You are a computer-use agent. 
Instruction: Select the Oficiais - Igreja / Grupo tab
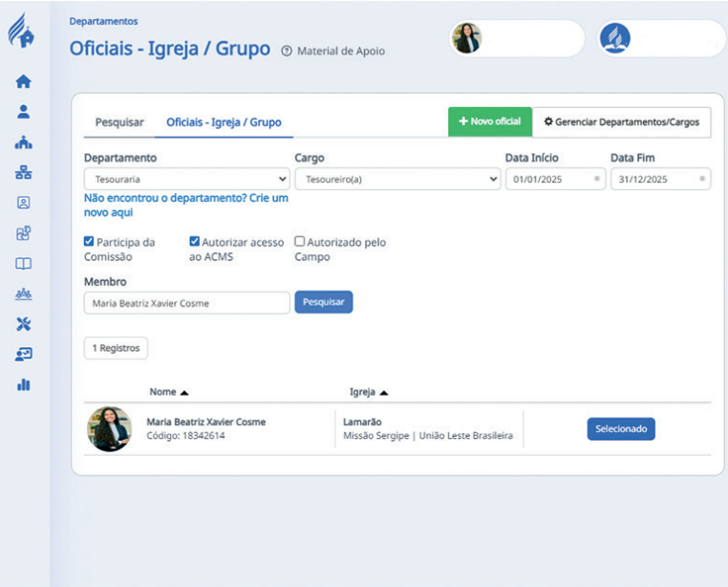pos(224,122)
